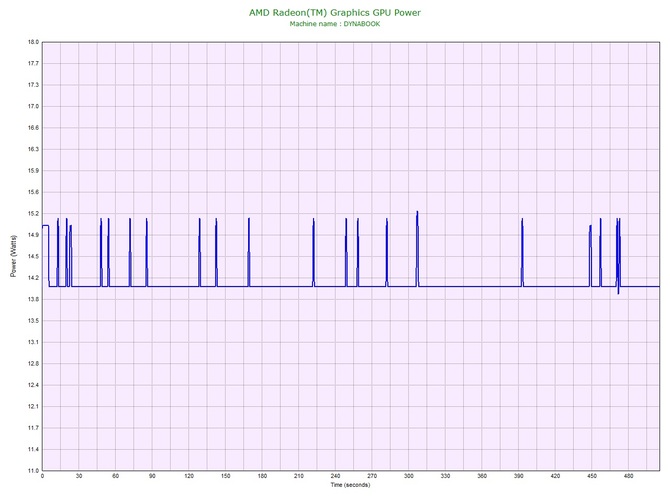Click the 16.6 value on the Y axis
The image size is (670, 502).
click(x=32, y=128)
